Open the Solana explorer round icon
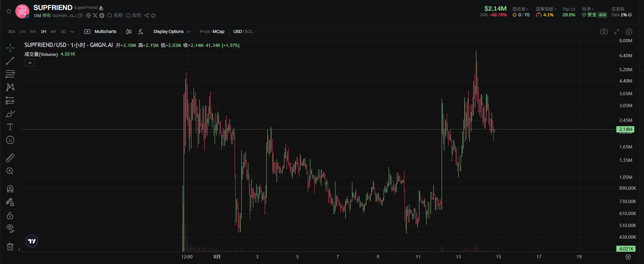Image resolution: width=644 pixels, height=264 pixels. point(102,16)
